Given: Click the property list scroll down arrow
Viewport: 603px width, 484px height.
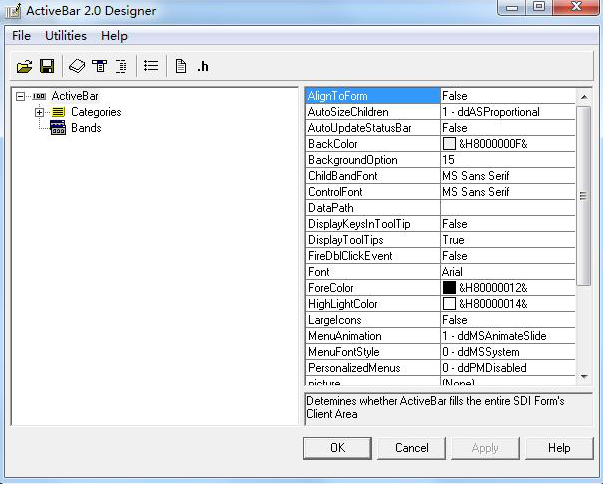Looking at the screenshot, I should [x=584, y=378].
